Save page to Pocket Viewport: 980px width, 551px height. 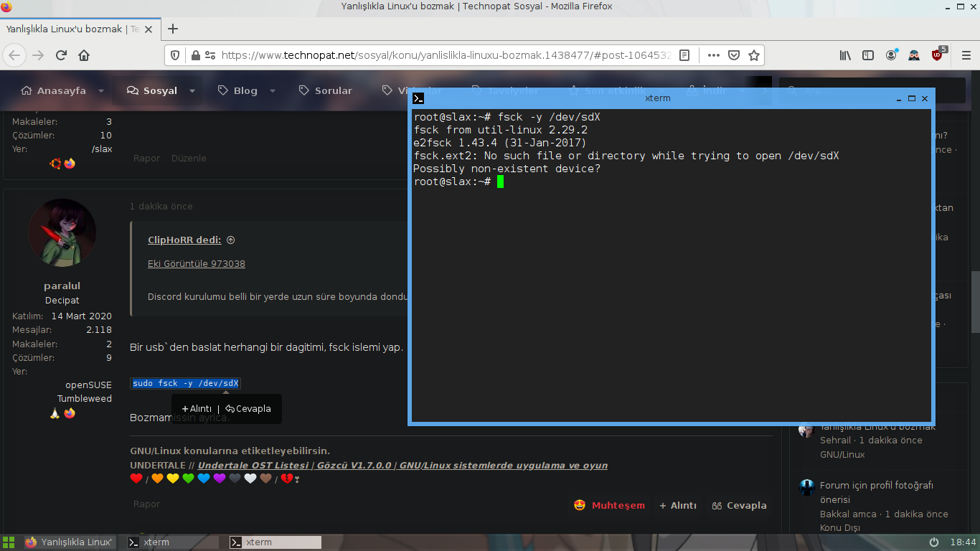pos(734,55)
